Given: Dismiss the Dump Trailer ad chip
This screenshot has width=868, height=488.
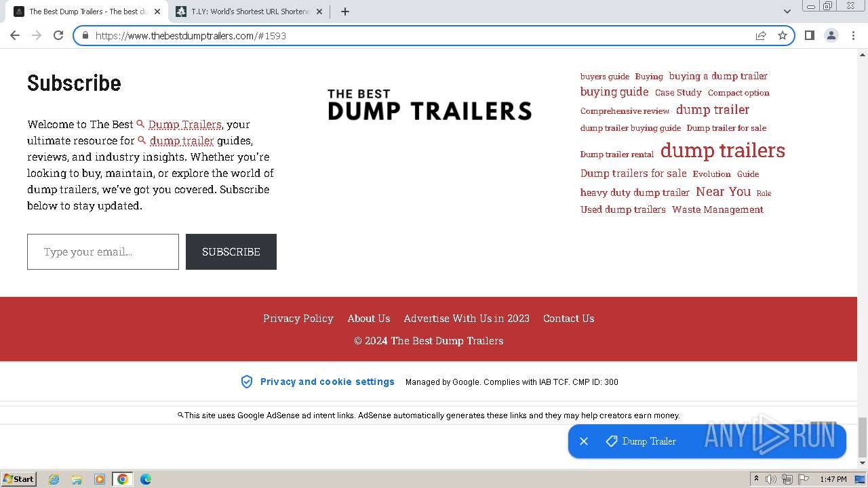Looking at the screenshot, I should (583, 441).
